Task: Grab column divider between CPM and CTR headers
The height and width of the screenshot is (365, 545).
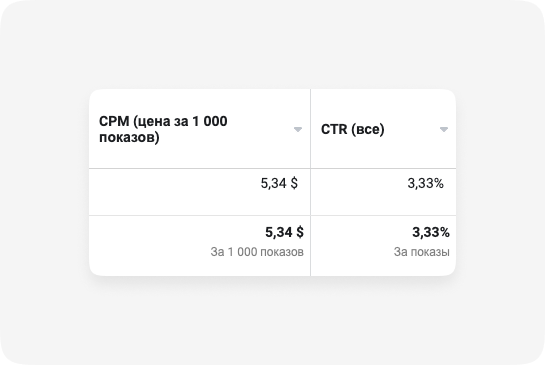Action: [310, 129]
